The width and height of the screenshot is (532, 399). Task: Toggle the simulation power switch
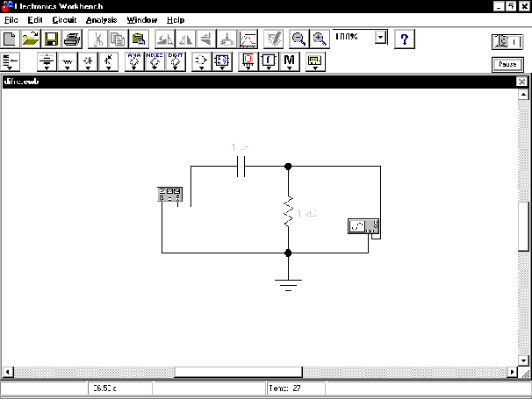pos(507,42)
